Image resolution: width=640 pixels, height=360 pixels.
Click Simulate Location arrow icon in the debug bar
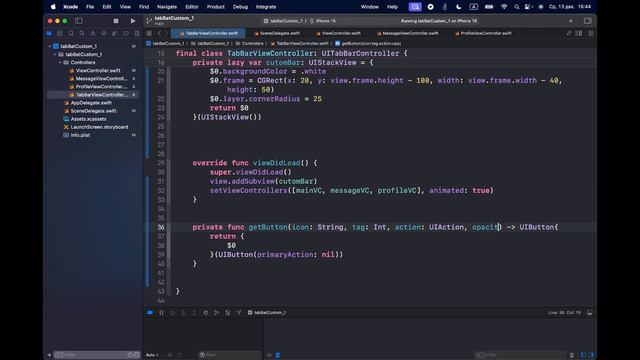[x=238, y=313]
